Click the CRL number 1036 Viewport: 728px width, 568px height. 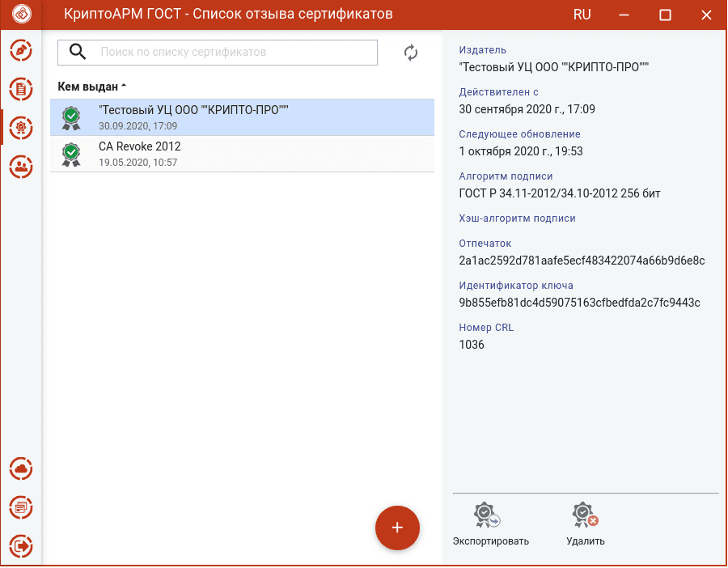coord(472,345)
